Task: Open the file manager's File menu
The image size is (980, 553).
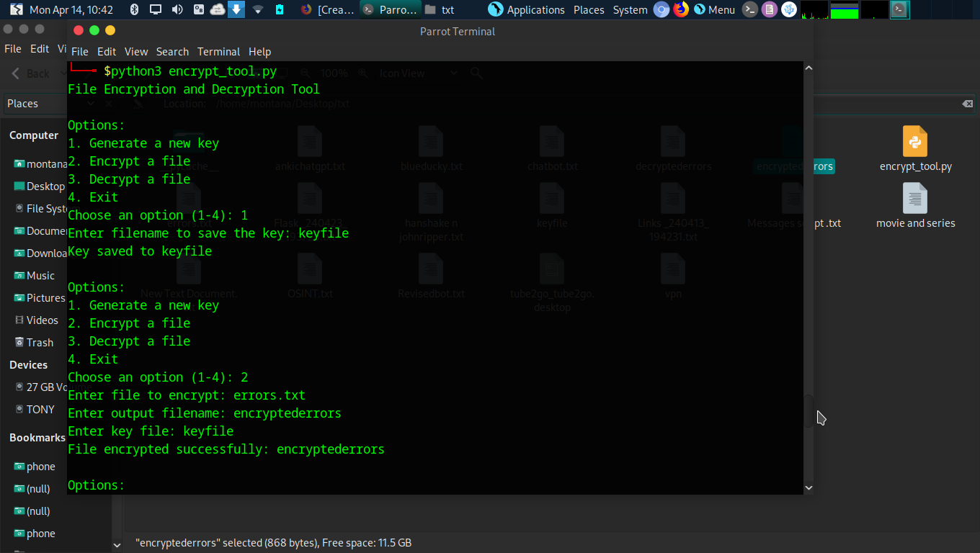Action: coord(13,49)
